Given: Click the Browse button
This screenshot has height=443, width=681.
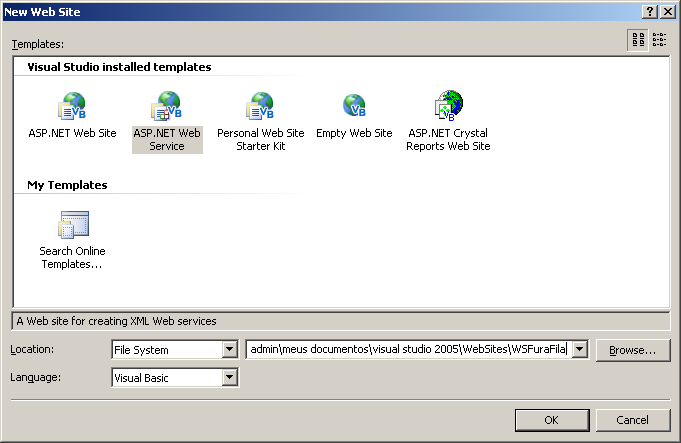Looking at the screenshot, I should pyautogui.click(x=632, y=351).
